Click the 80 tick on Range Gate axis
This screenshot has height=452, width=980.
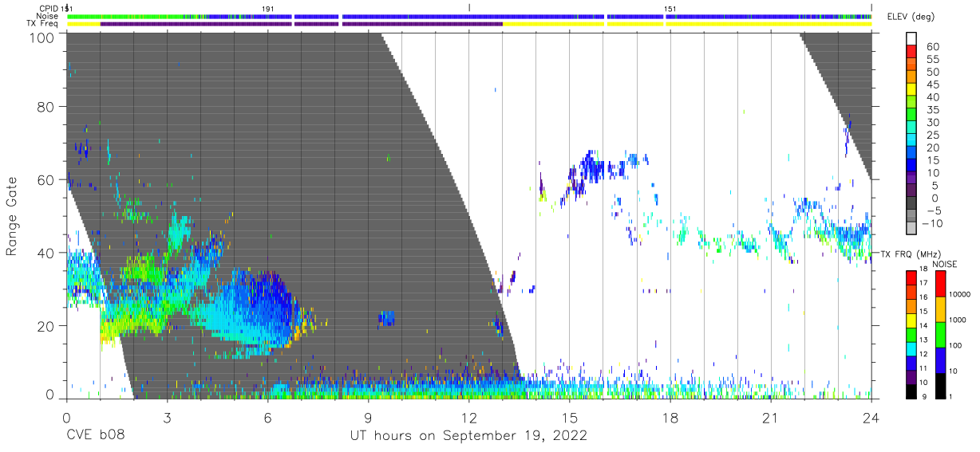(x=46, y=107)
